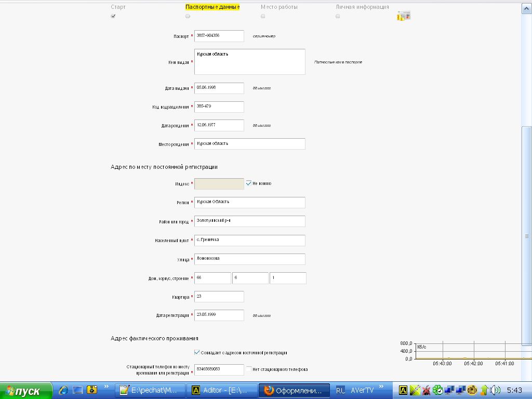Open the Личная информация step tab
Image resolution: width=532 pixels, height=399 pixels.
(x=362, y=7)
